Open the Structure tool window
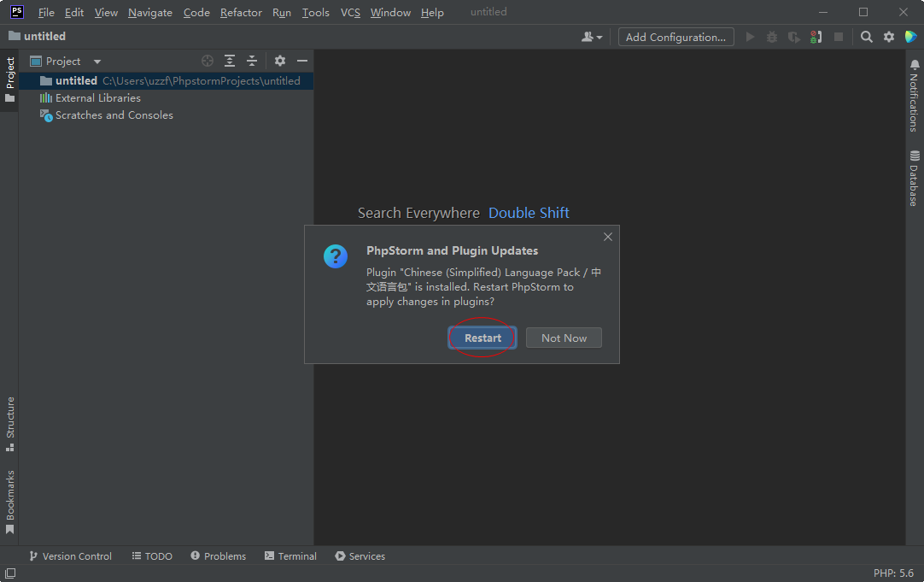The height and width of the screenshot is (582, 924). pos(10,424)
